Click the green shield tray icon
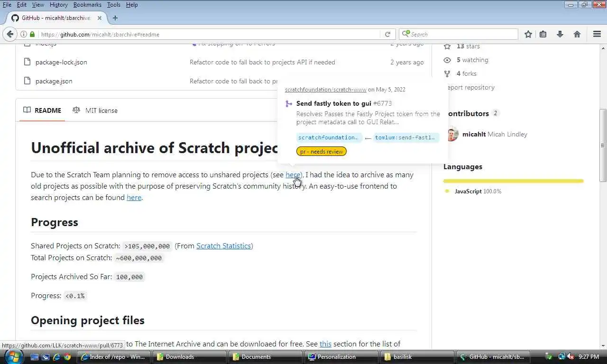 tap(549, 356)
